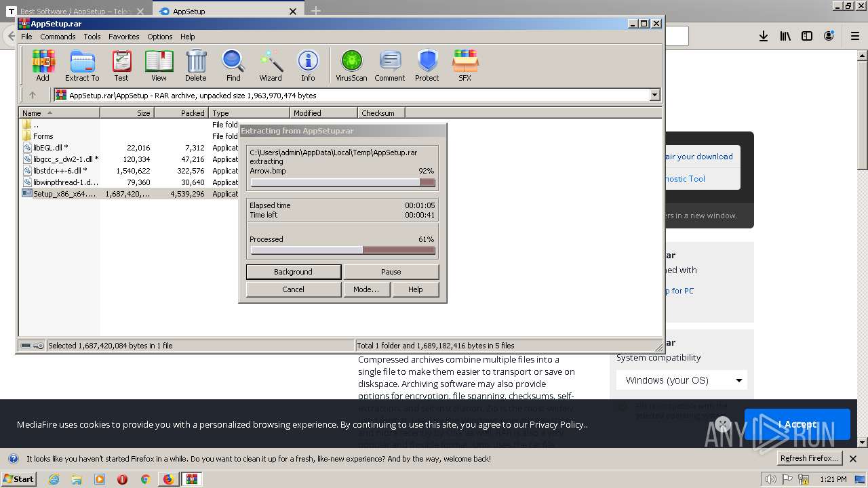The height and width of the screenshot is (488, 868).
Task: Click the Mode... button
Action: pos(366,289)
